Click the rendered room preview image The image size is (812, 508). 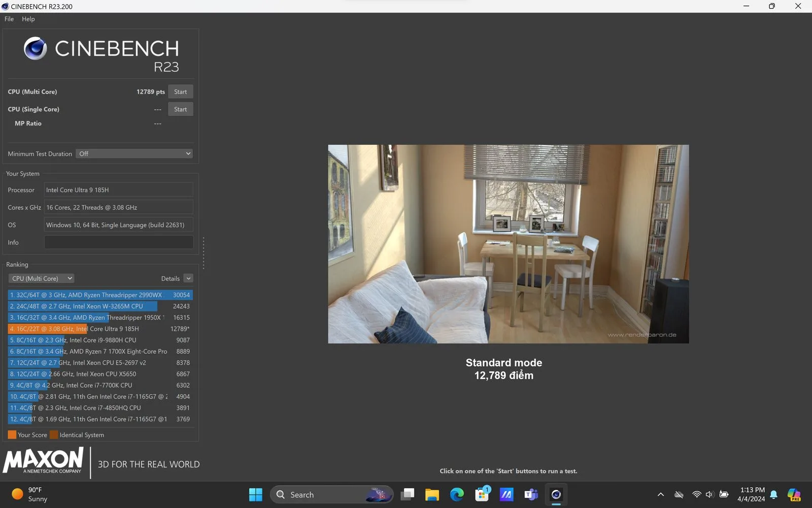pos(508,244)
